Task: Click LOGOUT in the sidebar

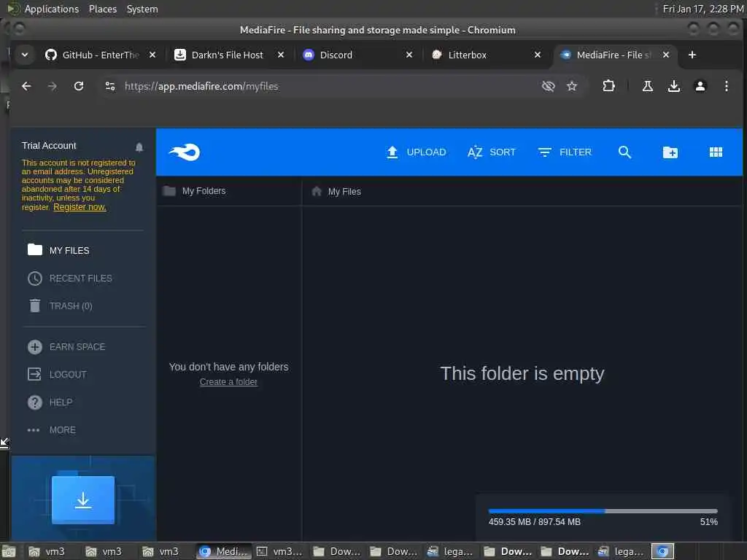Action: (57, 374)
